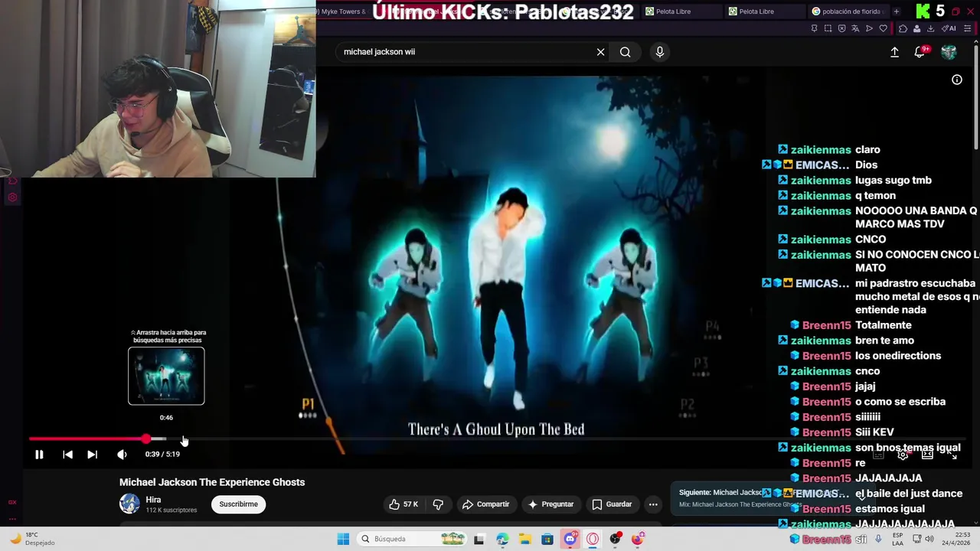Click the browser translate page icon

(855, 28)
